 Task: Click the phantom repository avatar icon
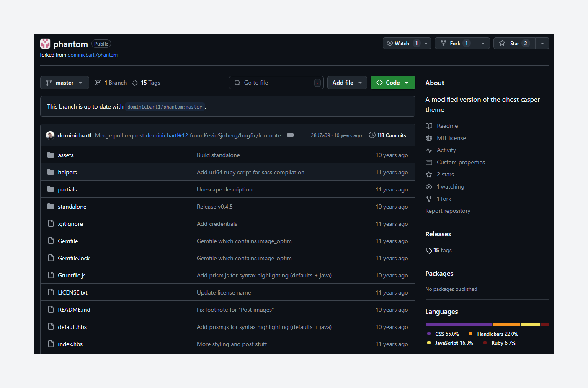point(45,44)
